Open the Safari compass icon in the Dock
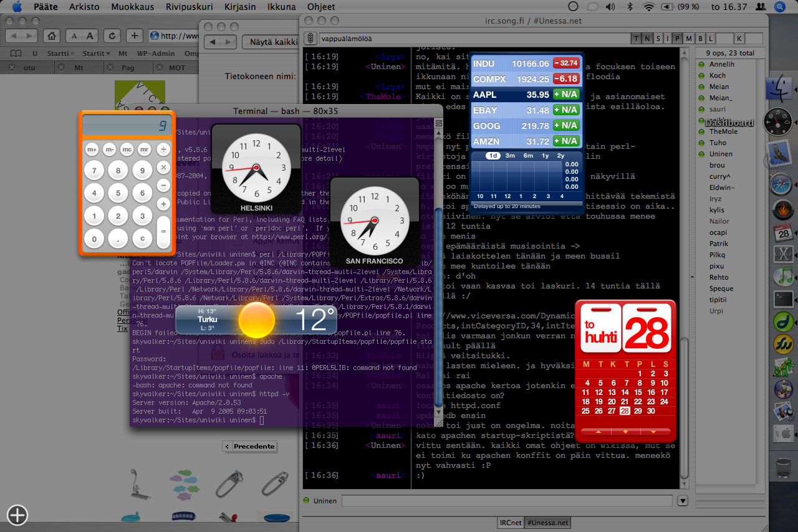Image resolution: width=798 pixels, height=532 pixels. click(782, 184)
